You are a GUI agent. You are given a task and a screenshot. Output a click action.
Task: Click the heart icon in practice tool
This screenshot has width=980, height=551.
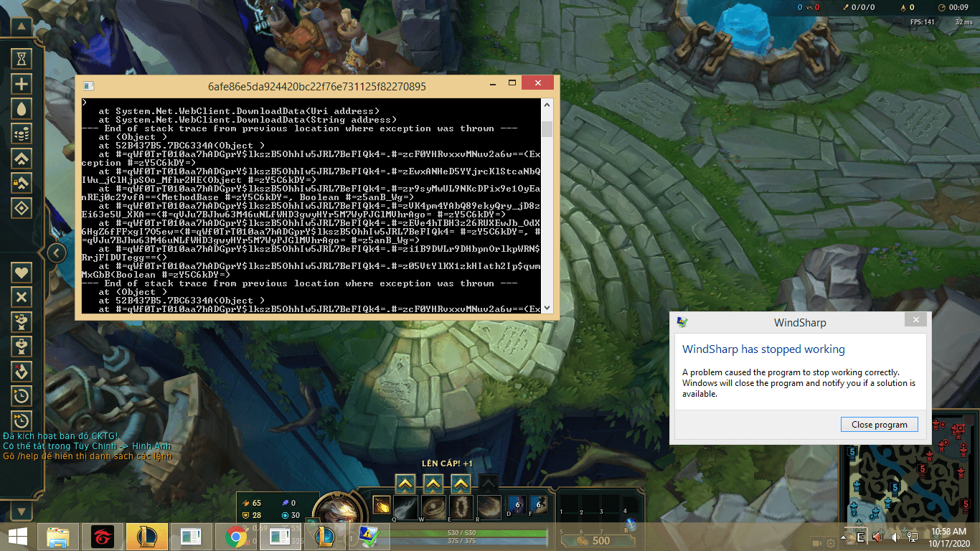pyautogui.click(x=22, y=273)
